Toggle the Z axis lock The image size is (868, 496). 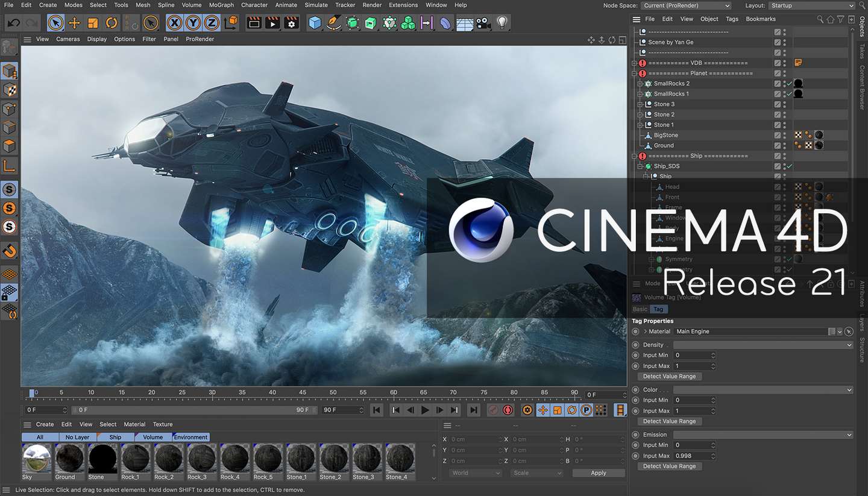(212, 24)
